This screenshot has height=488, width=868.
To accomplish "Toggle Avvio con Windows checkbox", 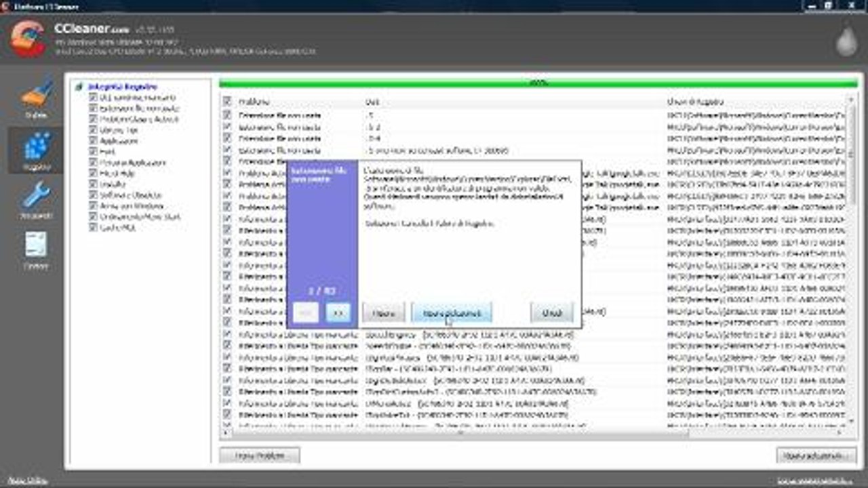I will click(x=93, y=206).
